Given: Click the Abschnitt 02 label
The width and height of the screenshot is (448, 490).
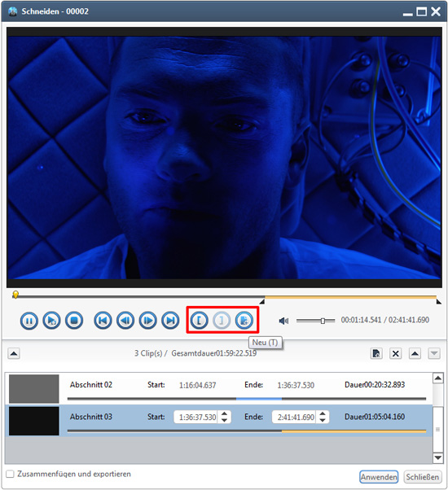Looking at the screenshot, I should coord(91,385).
